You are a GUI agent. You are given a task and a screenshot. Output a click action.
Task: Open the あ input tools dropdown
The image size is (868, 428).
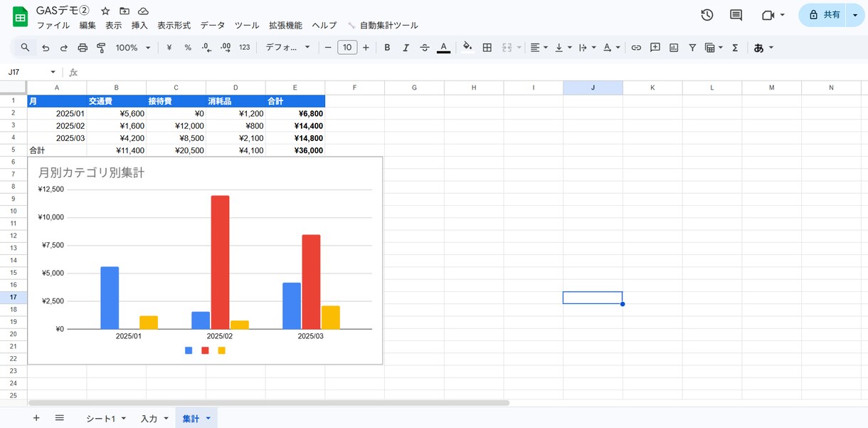(763, 48)
